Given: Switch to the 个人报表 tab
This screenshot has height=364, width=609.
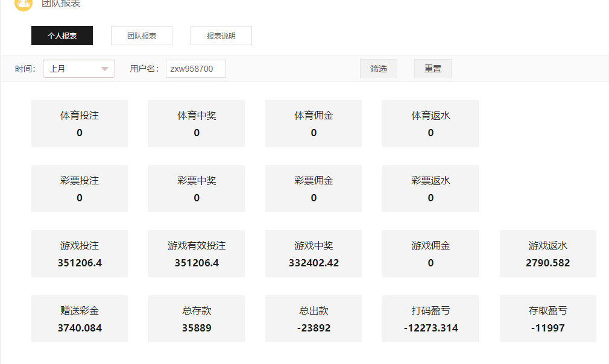Looking at the screenshot, I should coord(62,36).
